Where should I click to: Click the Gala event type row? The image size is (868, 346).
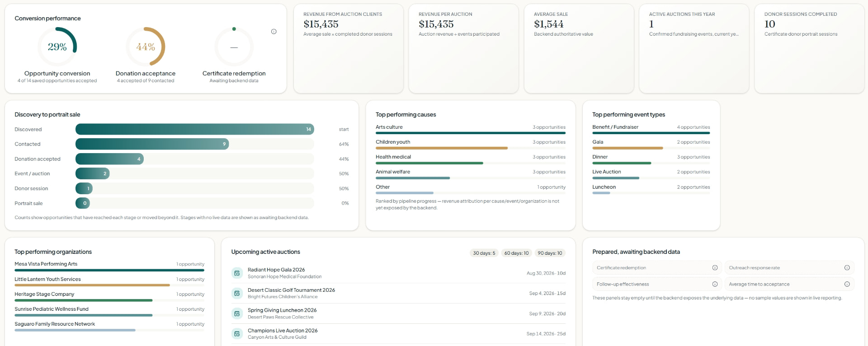coord(651,144)
